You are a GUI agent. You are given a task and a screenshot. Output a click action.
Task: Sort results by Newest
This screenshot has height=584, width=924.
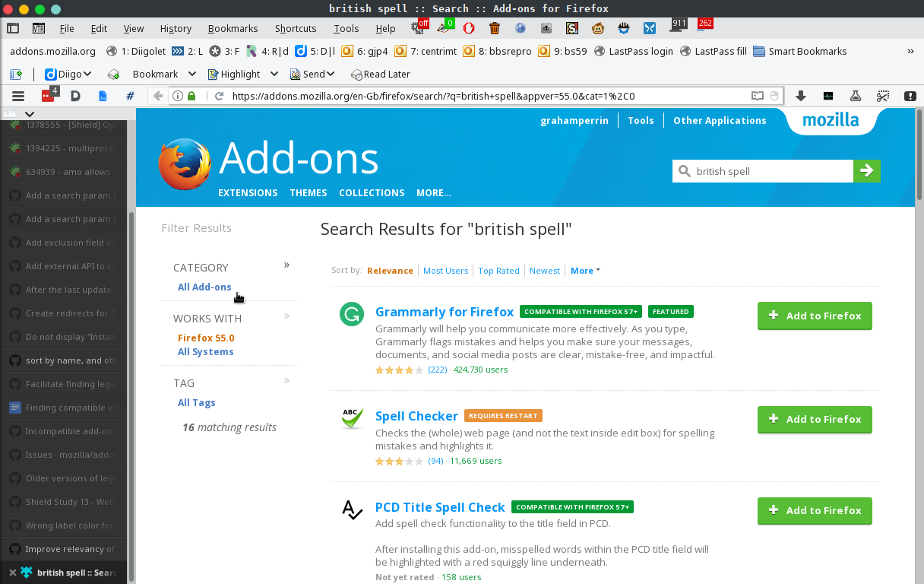pos(545,271)
